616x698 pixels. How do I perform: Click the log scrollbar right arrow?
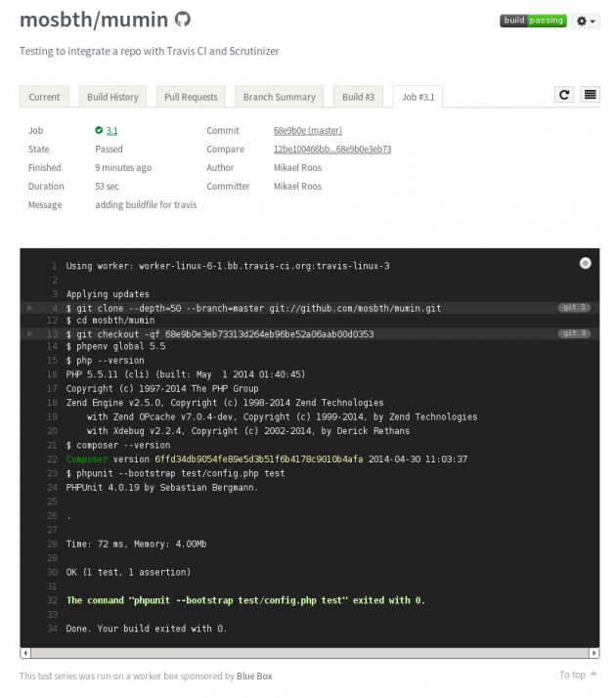(594, 653)
